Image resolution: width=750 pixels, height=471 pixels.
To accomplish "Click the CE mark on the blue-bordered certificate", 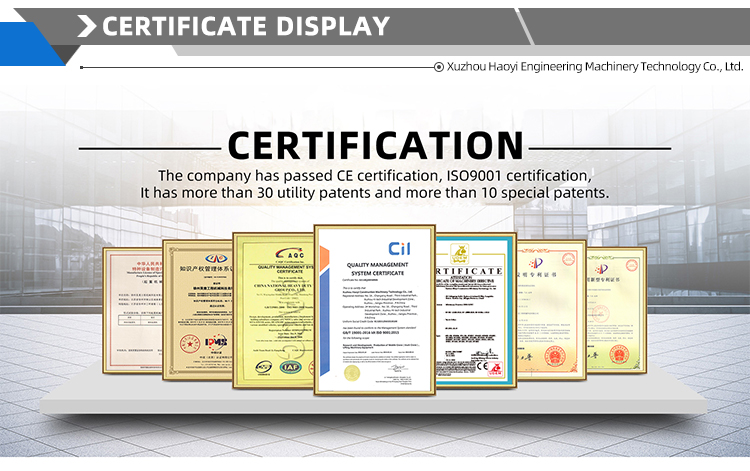I will point(482,367).
